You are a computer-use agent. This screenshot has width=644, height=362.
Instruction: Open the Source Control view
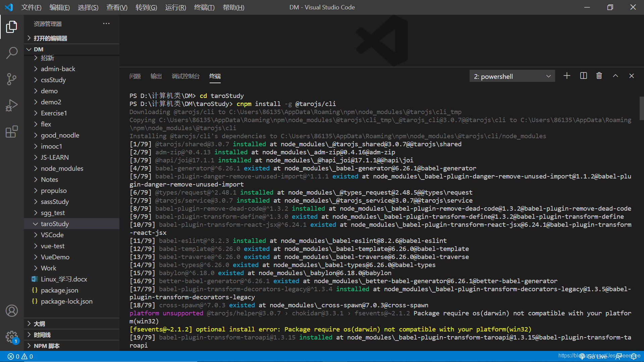12,79
